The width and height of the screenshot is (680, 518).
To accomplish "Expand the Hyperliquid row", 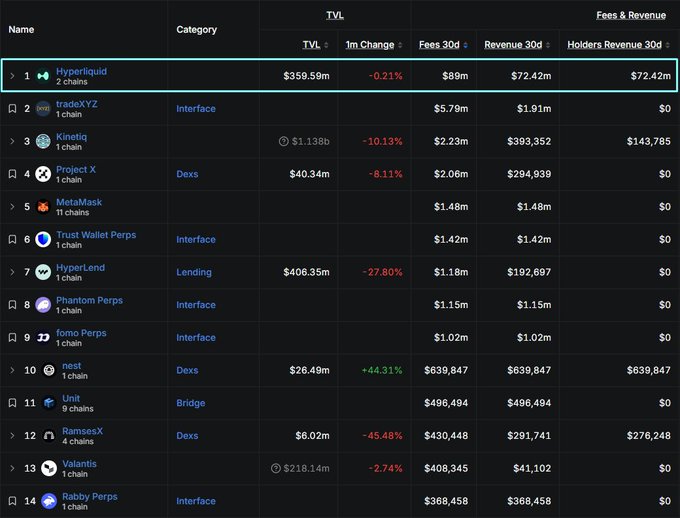I will (x=12, y=76).
